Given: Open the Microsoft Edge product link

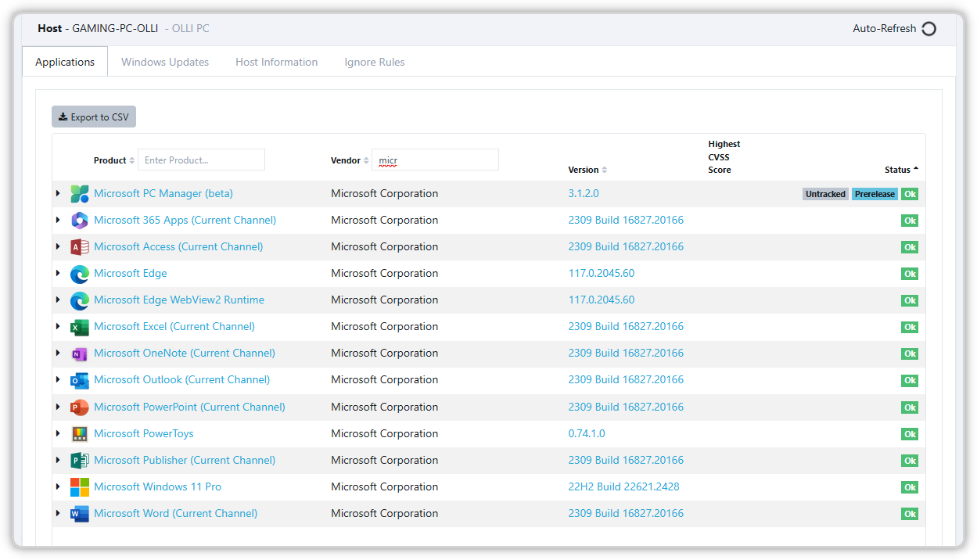Looking at the screenshot, I should tap(131, 273).
